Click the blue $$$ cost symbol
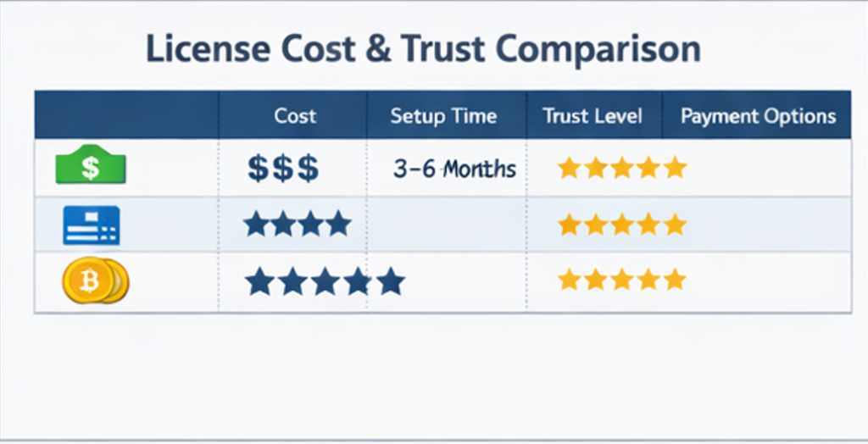The height and width of the screenshot is (444, 868). click(283, 168)
